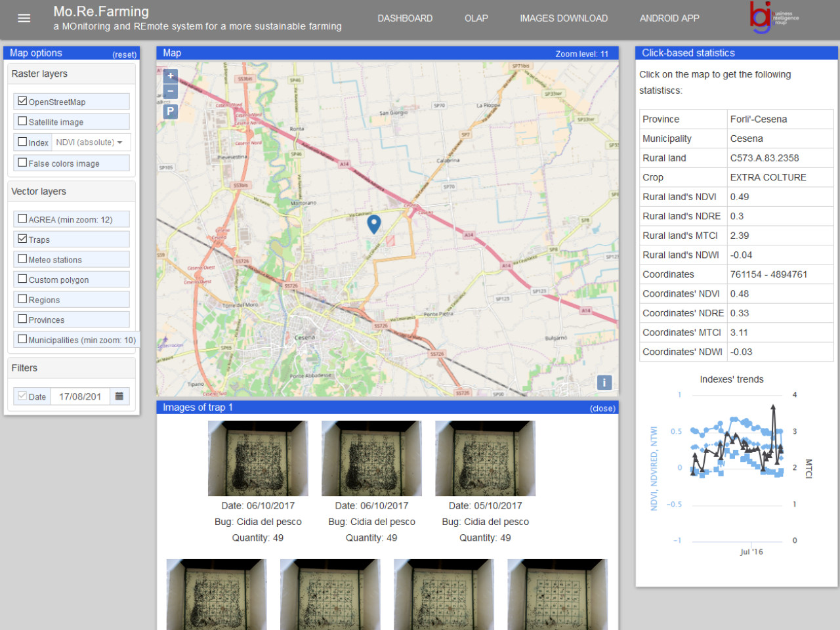This screenshot has width=840, height=630.
Task: Click Mo.Re.Farming site title
Action: tap(101, 12)
